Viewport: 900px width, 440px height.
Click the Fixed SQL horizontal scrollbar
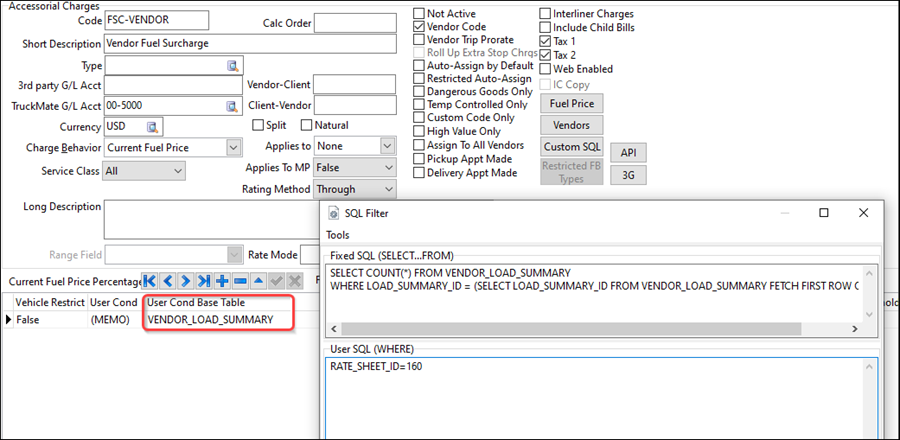click(571, 329)
